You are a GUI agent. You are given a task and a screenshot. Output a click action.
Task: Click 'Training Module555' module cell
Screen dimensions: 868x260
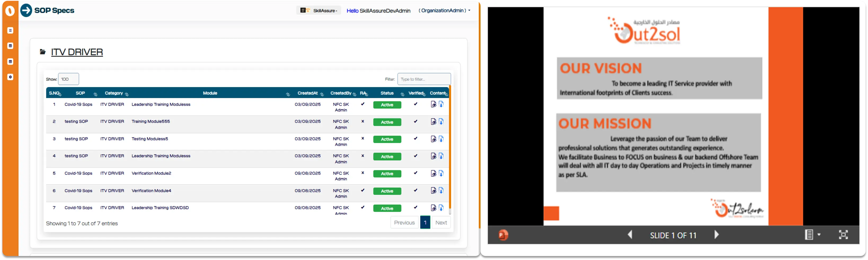coord(151,122)
